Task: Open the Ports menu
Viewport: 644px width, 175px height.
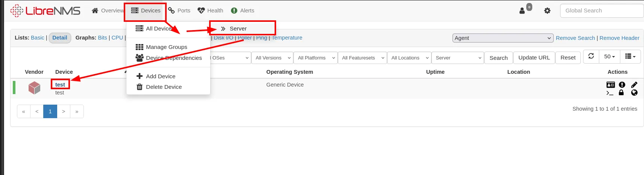Action: point(179,11)
